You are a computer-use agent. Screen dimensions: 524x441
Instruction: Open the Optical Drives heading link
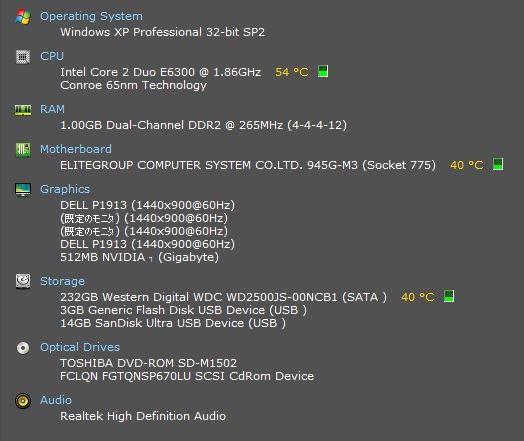[80, 347]
